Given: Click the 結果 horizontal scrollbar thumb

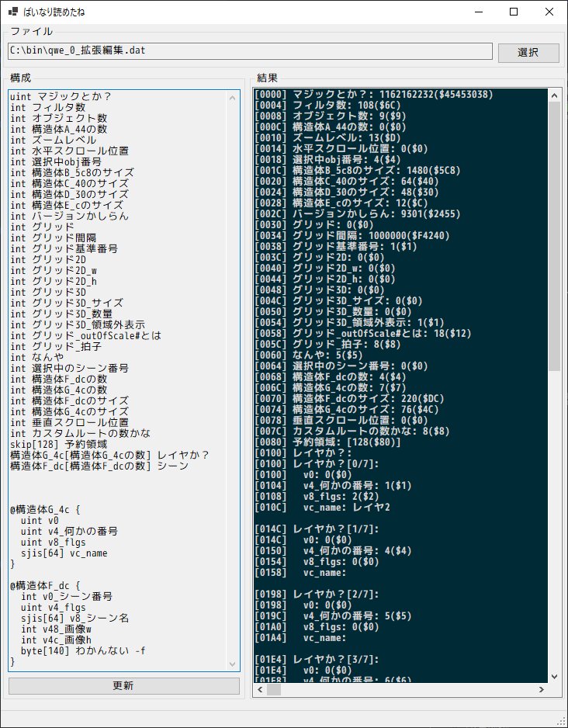Looking at the screenshot, I should point(274,690).
